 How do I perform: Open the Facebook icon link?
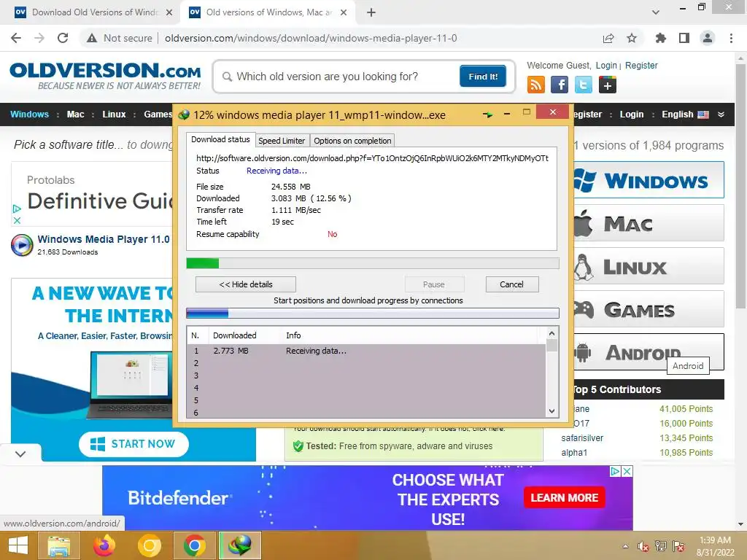click(x=560, y=85)
